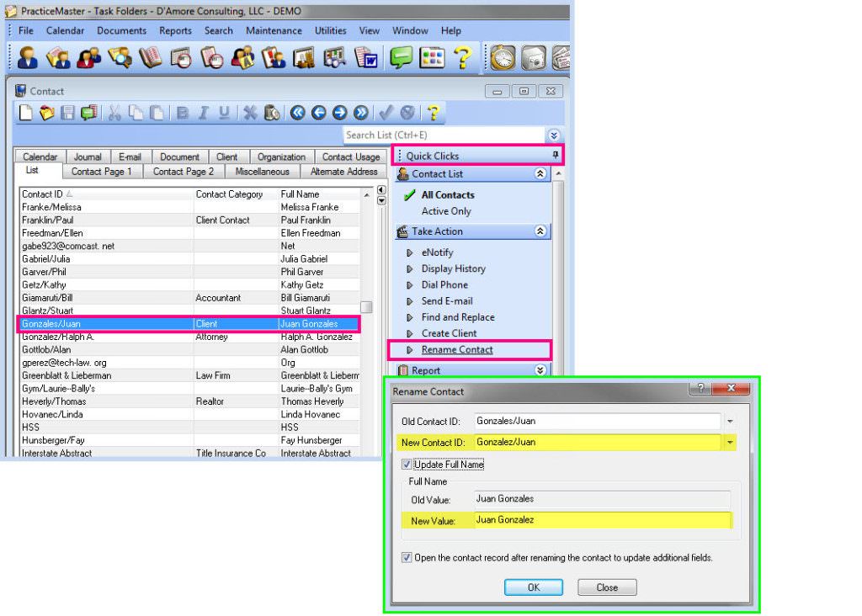Click the Dial Phone action link
Image resolution: width=862 pixels, height=616 pixels.
click(444, 285)
